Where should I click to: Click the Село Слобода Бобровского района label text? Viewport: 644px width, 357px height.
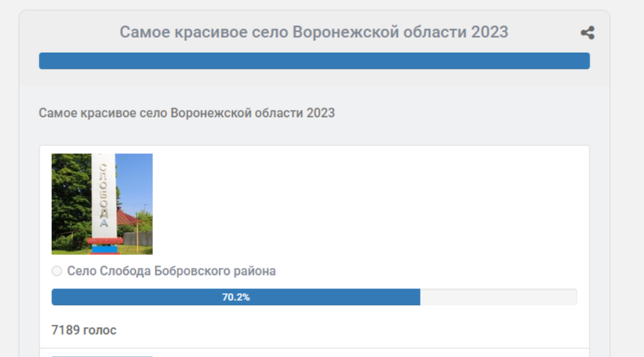click(171, 271)
